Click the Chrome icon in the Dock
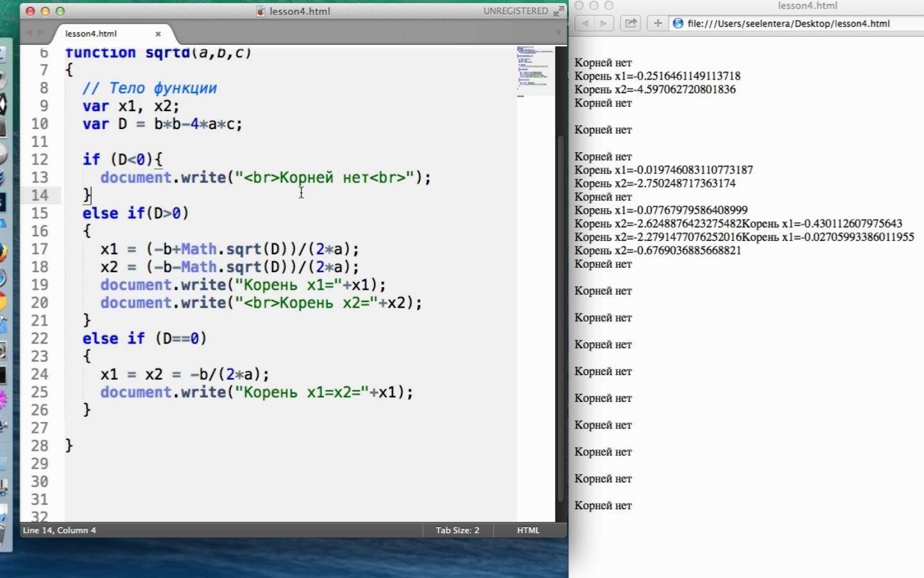 point(2,301)
